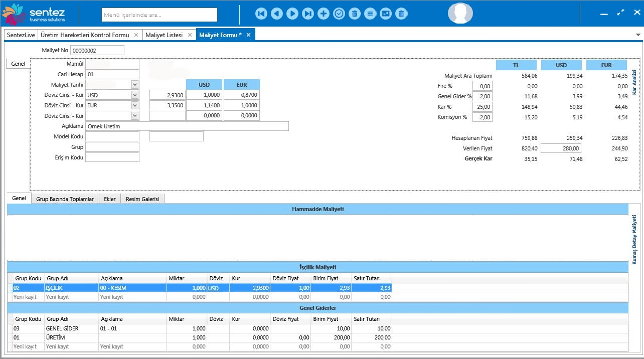Open the list menu icon in toolbar
This screenshot has height=359, width=644.
pyautogui.click(x=370, y=14)
